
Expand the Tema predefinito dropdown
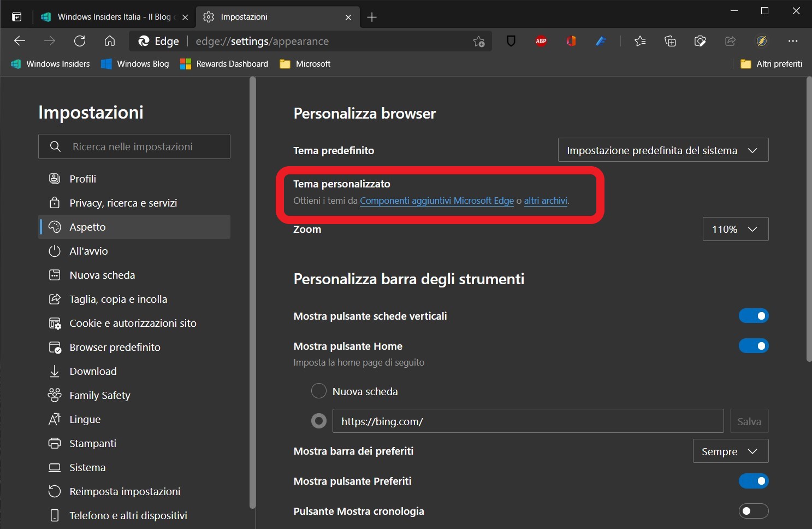(x=663, y=150)
